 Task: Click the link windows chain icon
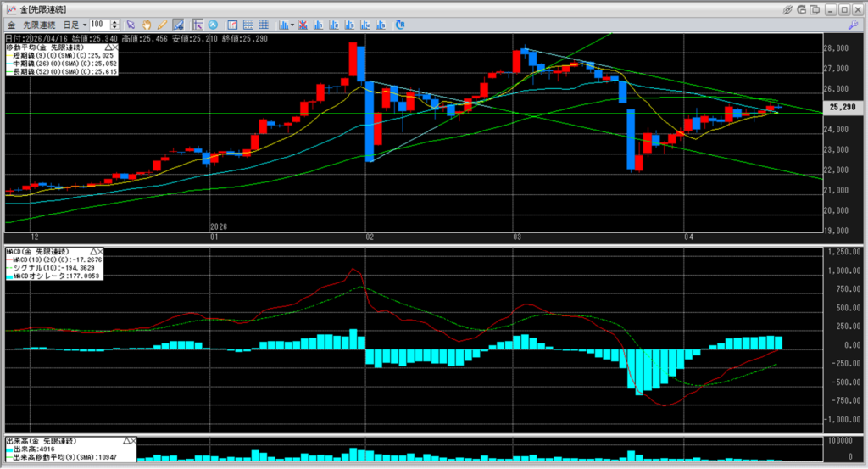point(788,8)
